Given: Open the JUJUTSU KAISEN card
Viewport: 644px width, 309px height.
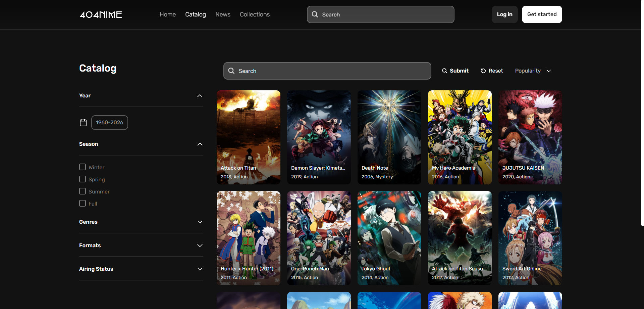Looking at the screenshot, I should click(530, 137).
